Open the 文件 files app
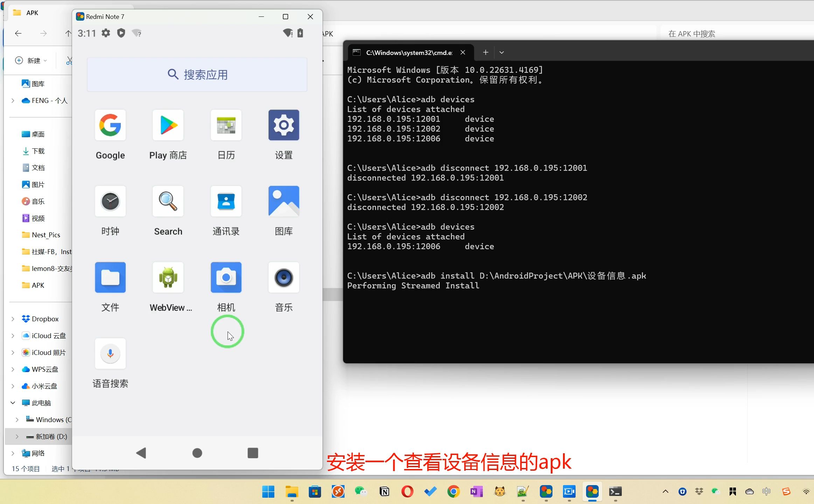Image resolution: width=814 pixels, height=504 pixels. pyautogui.click(x=110, y=277)
